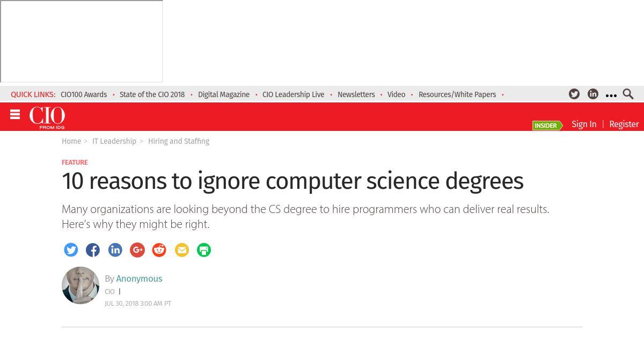The width and height of the screenshot is (644, 338).
Task: Share the article on Reddit
Action: [x=159, y=250]
